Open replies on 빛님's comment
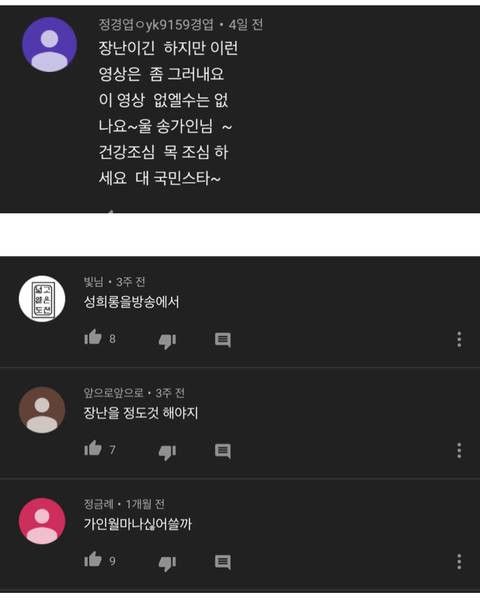The width and height of the screenshot is (480, 610). 223,340
